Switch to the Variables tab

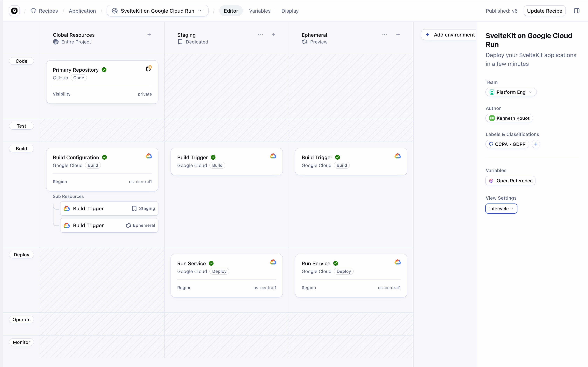point(260,11)
